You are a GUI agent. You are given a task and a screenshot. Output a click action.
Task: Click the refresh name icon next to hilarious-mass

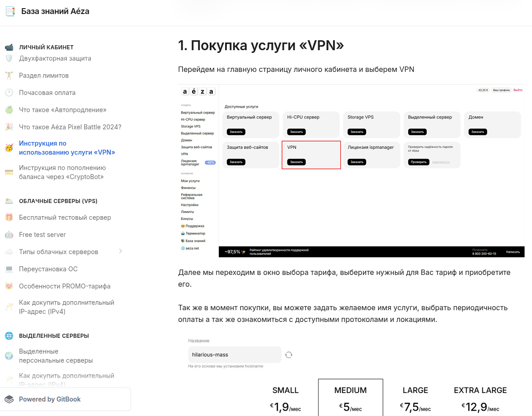(289, 355)
